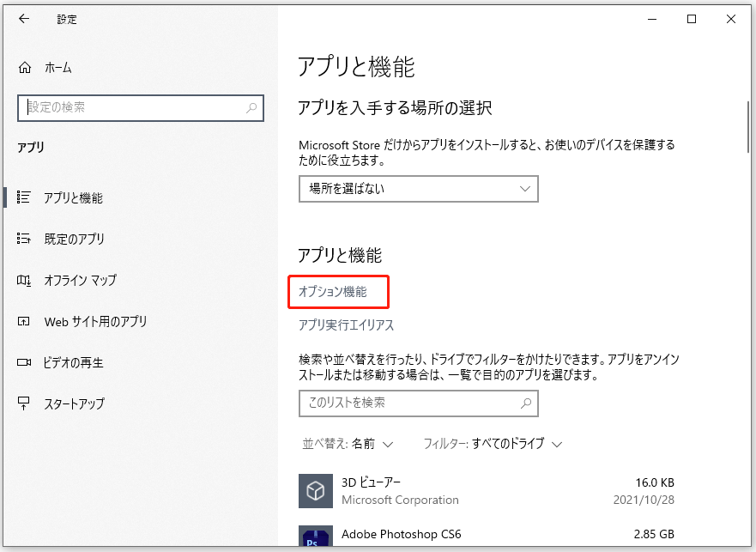Open the オプション機能 link
Viewport: 756px width, 552px height.
(x=333, y=292)
